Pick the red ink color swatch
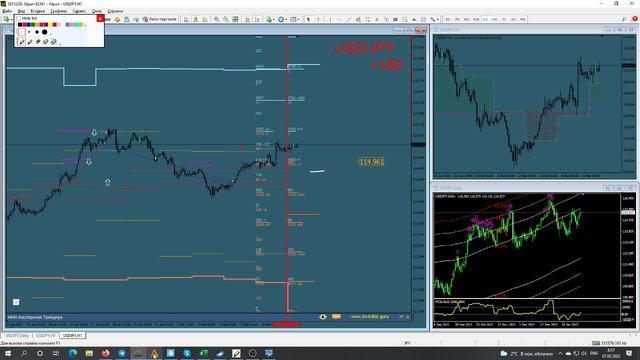Viewport: 640px width, 360px height. click(24, 25)
